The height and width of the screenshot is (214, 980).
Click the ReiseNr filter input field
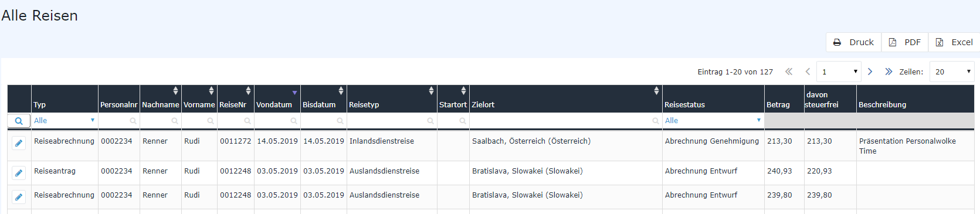(x=236, y=121)
